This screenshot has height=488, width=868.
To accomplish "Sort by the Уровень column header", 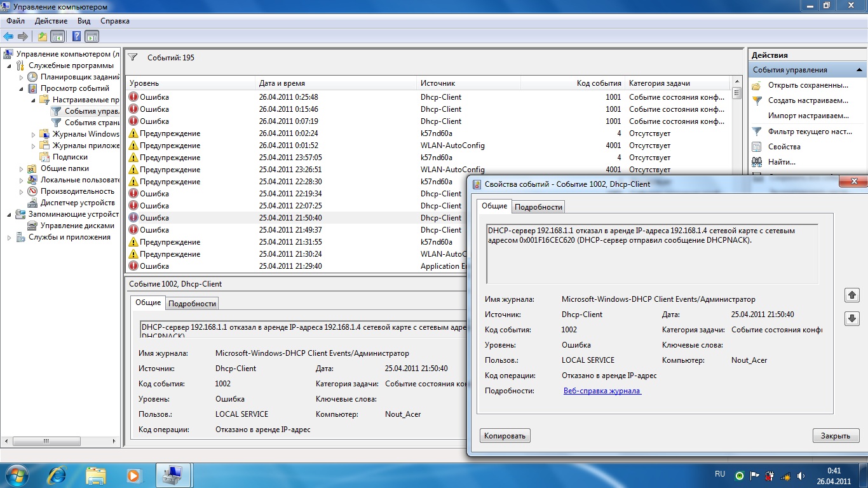I will pos(190,83).
